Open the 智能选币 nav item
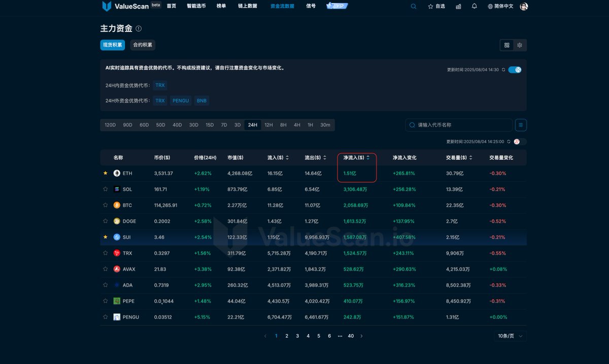The height and width of the screenshot is (364, 609). [x=196, y=6]
